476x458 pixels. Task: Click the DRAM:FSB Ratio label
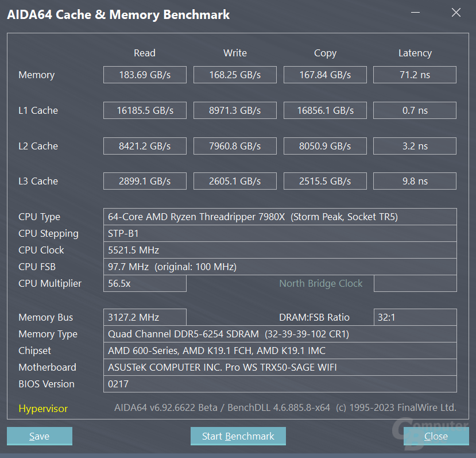[x=314, y=317]
